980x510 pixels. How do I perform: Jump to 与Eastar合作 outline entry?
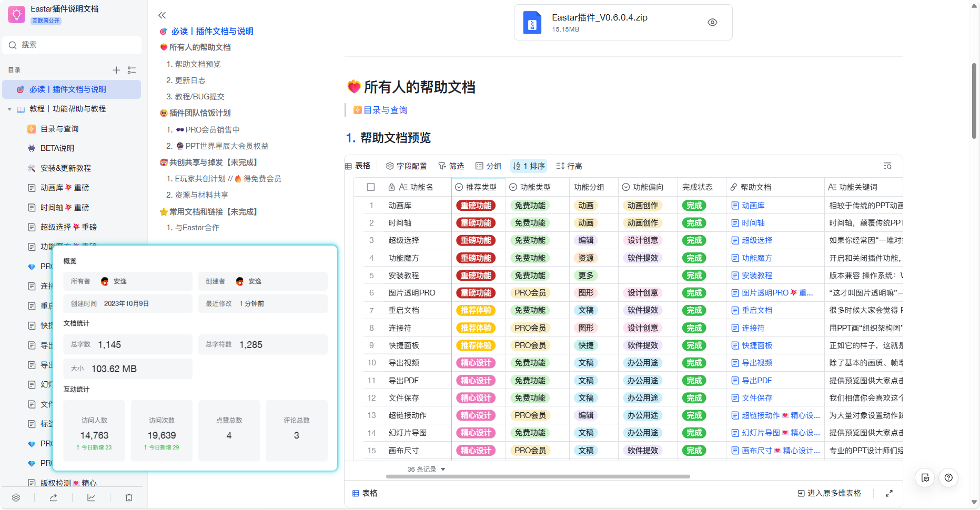pos(197,228)
